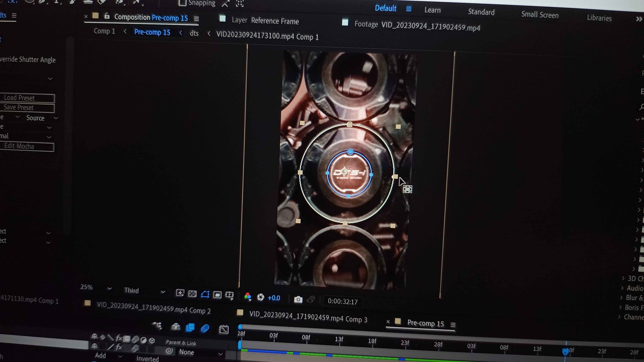Switch to the Standard workspace
The image size is (644, 362).
point(481,12)
